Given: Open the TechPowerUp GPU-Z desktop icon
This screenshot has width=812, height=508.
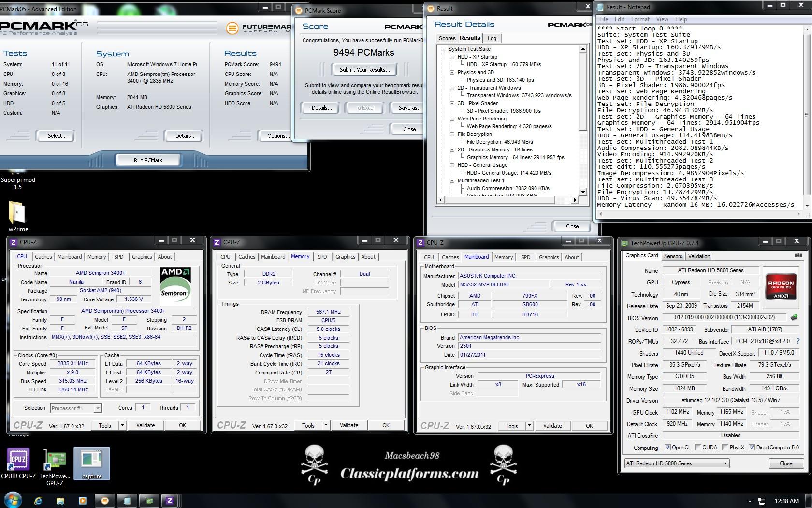Looking at the screenshot, I should [x=55, y=467].
